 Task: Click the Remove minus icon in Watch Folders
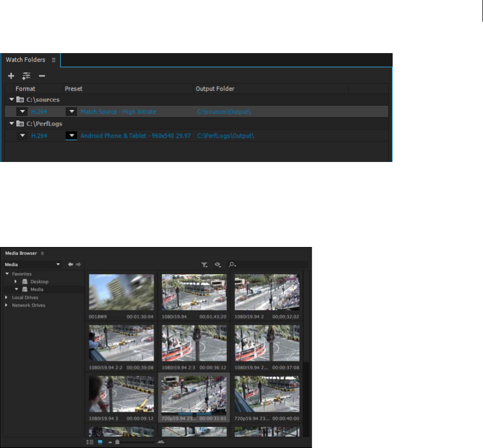pyautogui.click(x=42, y=76)
